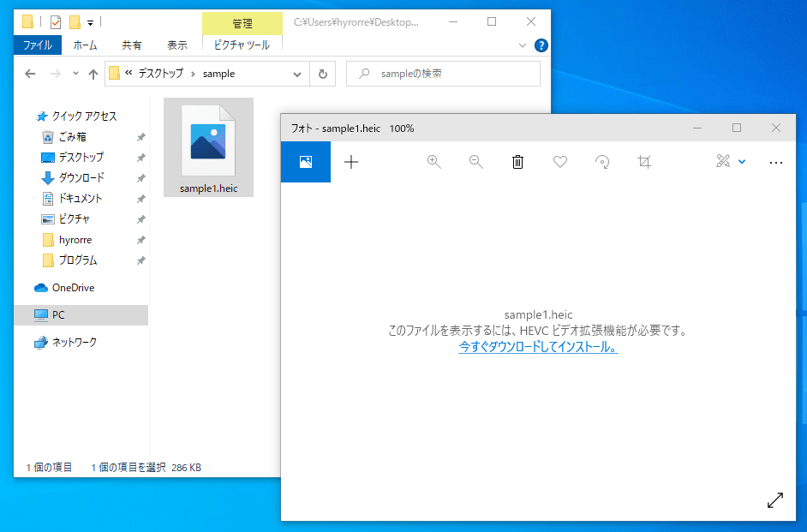
Task: Refresh the sample folder view
Action: (x=323, y=74)
